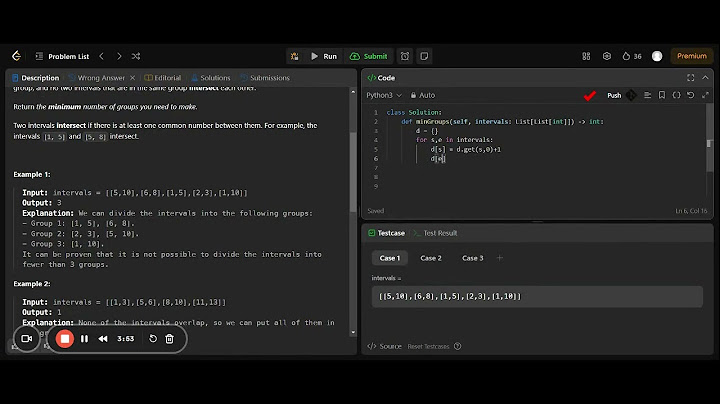The width and height of the screenshot is (720, 404).
Task: Pick a random problem with shuffle icon
Action: tap(136, 56)
